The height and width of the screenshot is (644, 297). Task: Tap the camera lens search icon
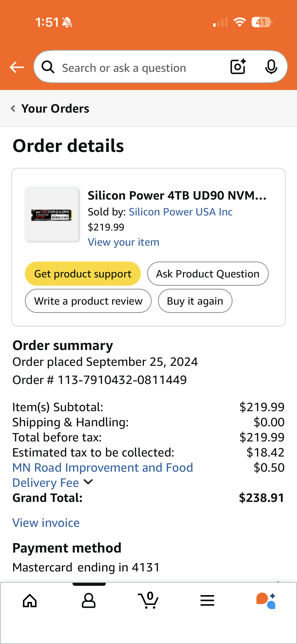click(238, 67)
